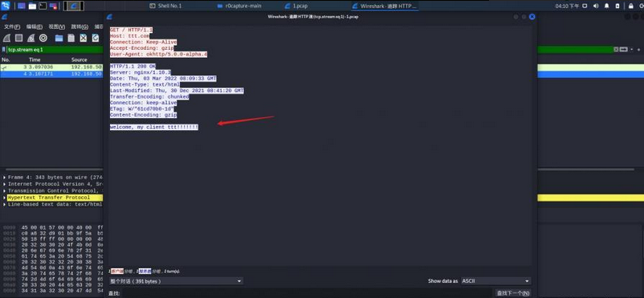Image resolution: width=644 pixels, height=298 pixels.
Task: Open the entire conversation 391 bytes dropdown
Action: [176, 281]
